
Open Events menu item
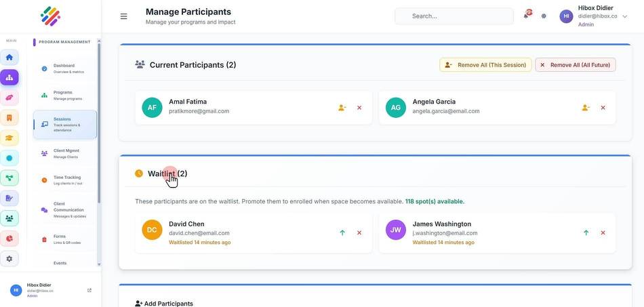coord(65,263)
